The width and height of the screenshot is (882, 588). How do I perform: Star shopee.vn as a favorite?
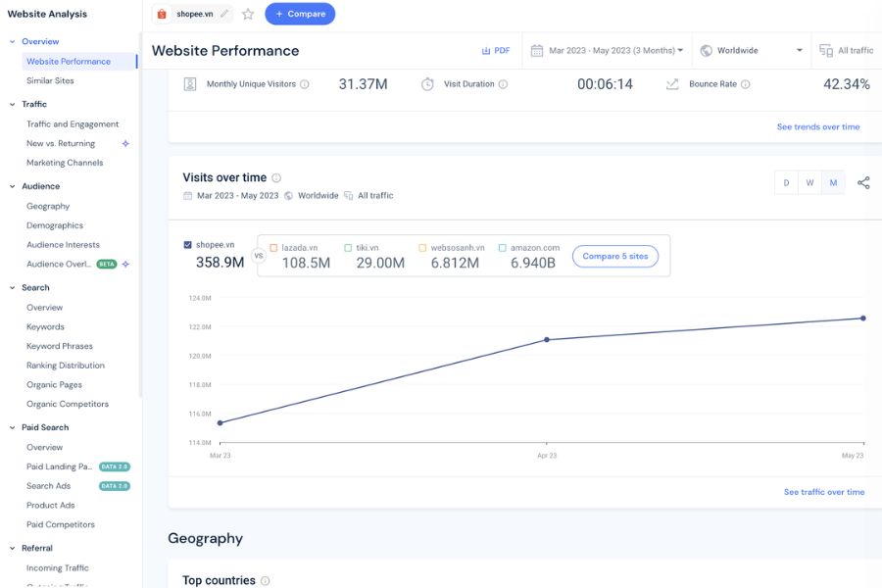coord(248,14)
